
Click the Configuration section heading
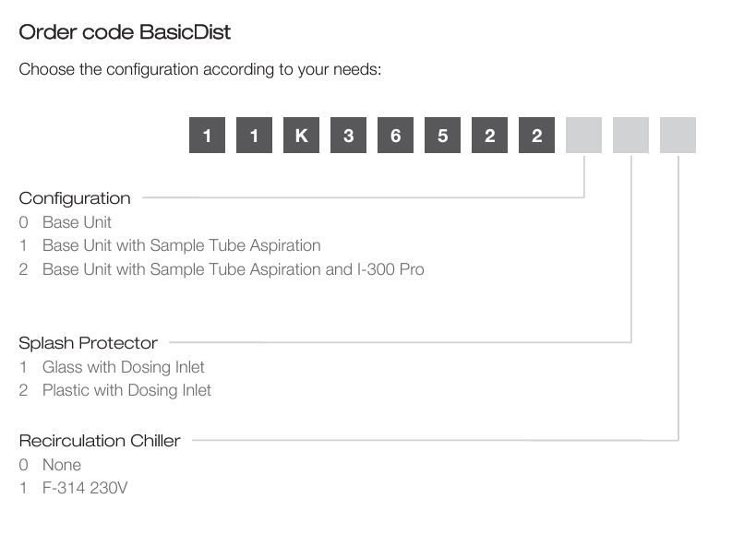[75, 198]
